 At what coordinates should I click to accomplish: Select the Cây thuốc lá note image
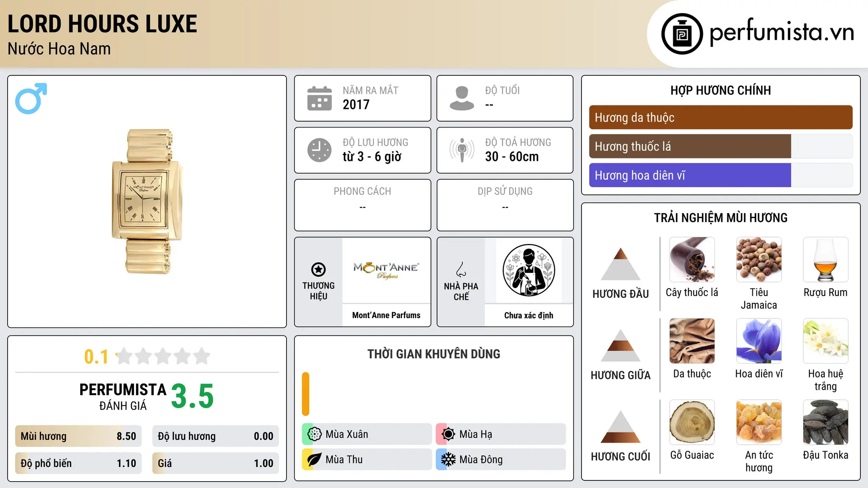click(x=692, y=260)
